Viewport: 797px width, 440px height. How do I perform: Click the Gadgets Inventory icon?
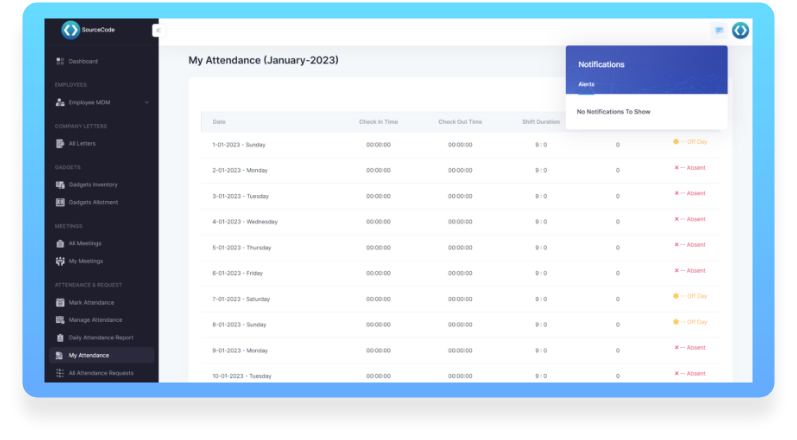[x=60, y=185]
